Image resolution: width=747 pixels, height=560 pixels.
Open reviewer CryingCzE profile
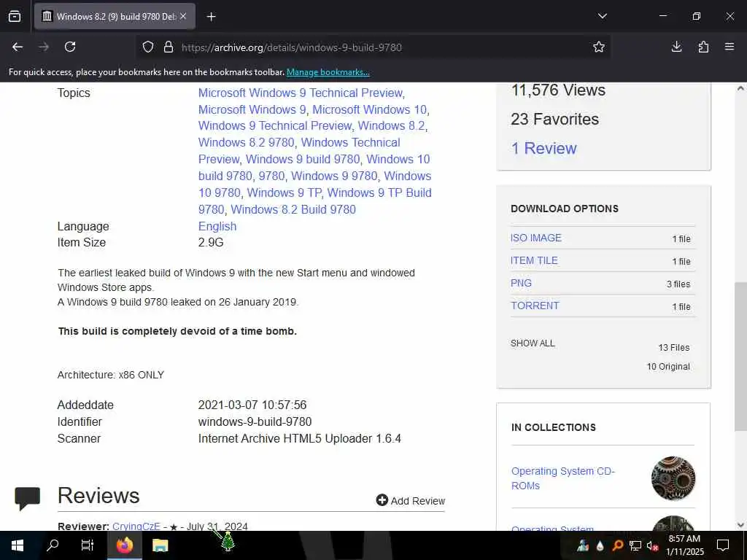[x=136, y=526]
